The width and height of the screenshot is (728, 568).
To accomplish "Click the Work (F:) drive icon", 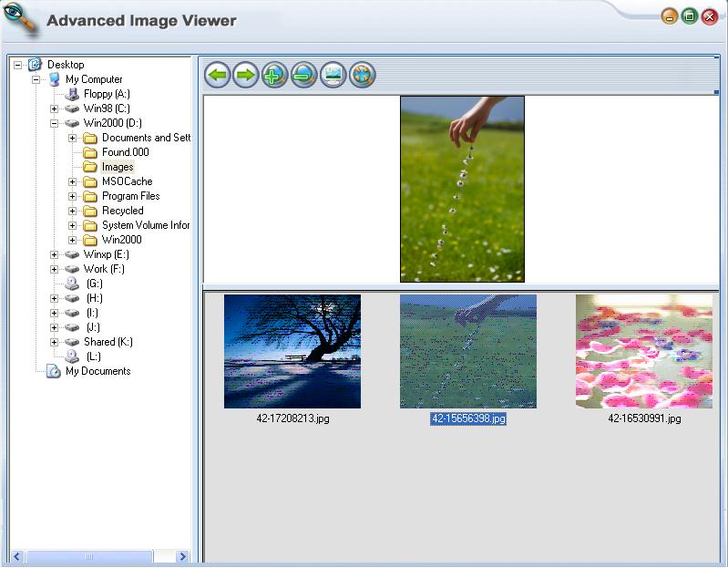I will tap(72, 269).
